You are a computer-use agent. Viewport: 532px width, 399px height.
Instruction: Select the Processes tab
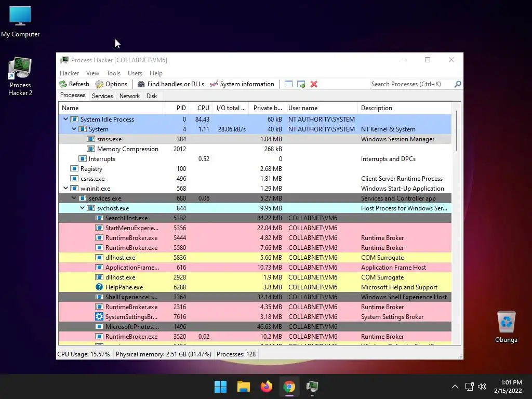[x=73, y=96]
